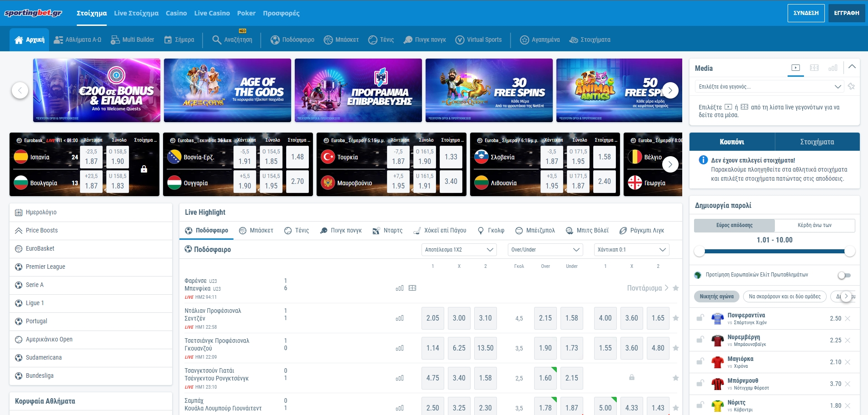
Task: Open the Ημερολόγιο calendar sidebar item
Action: click(91, 212)
